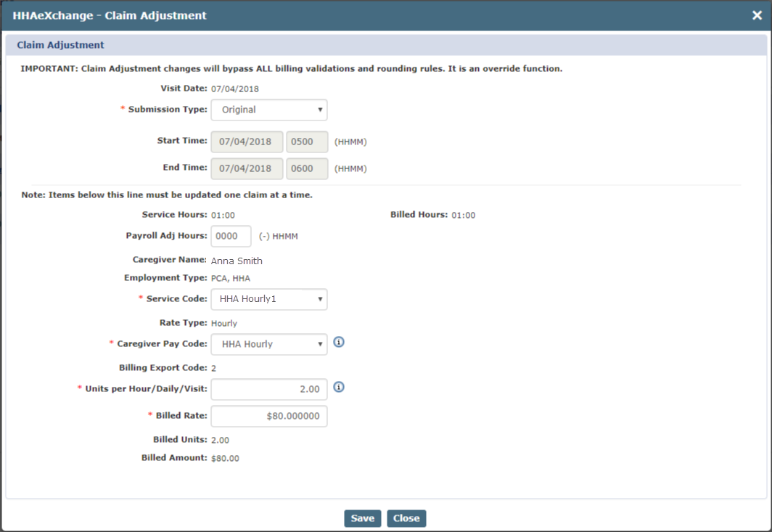Focus the Payroll Adj Hours input
Image resolution: width=772 pixels, height=532 pixels.
pyautogui.click(x=231, y=236)
